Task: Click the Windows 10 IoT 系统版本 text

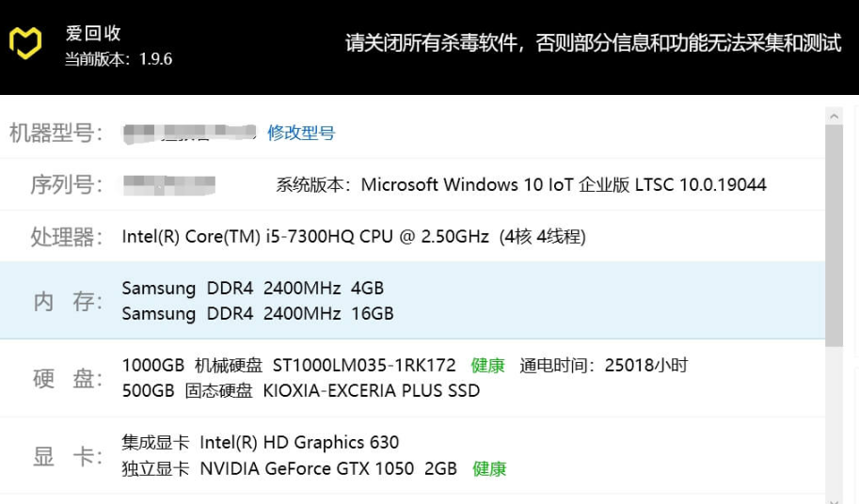Action: [563, 184]
